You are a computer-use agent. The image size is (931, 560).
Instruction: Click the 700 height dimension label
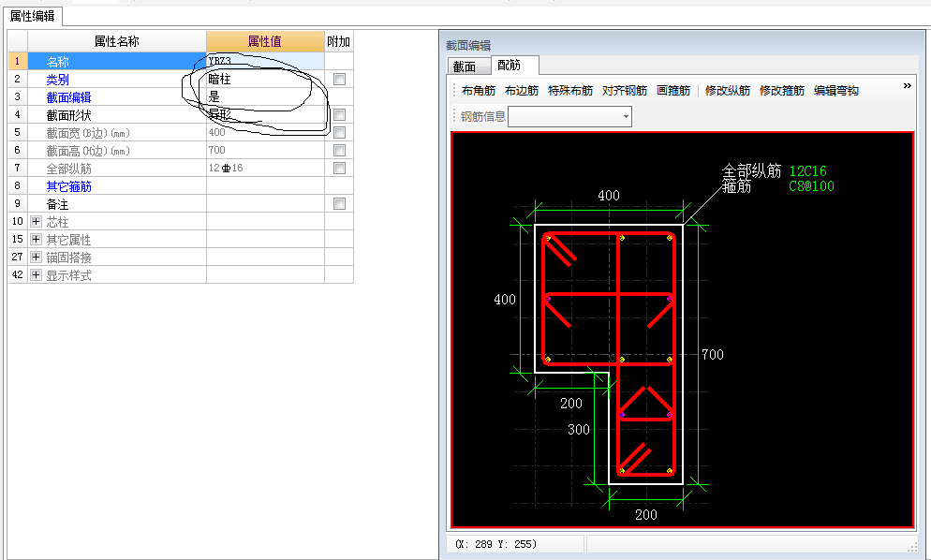713,355
